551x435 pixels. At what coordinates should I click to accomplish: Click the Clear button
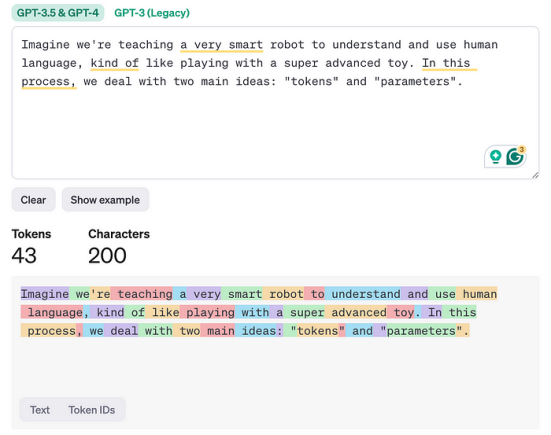33,200
